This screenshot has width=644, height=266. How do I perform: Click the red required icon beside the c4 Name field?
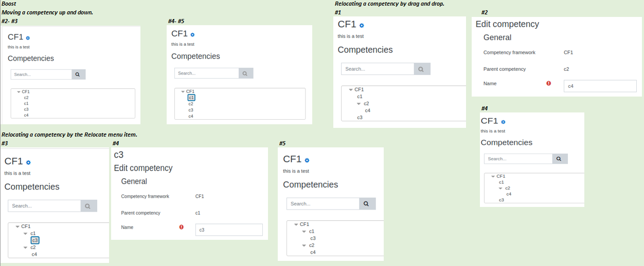[x=548, y=83]
